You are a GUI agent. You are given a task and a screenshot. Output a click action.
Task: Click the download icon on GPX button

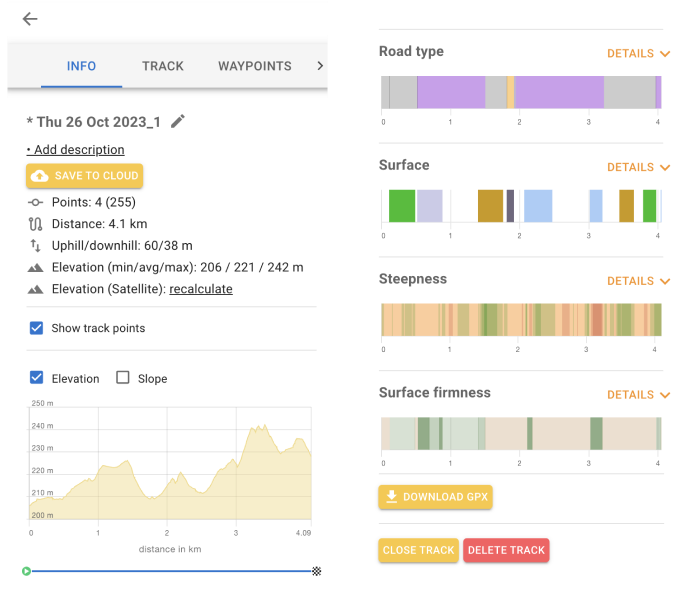point(392,497)
